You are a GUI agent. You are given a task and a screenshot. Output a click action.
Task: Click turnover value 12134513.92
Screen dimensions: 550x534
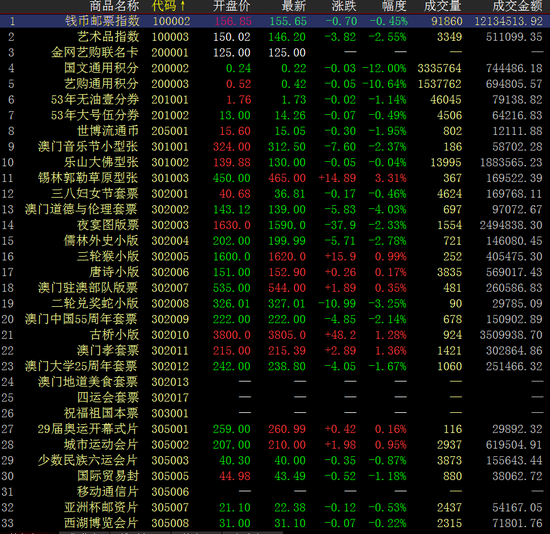point(509,21)
